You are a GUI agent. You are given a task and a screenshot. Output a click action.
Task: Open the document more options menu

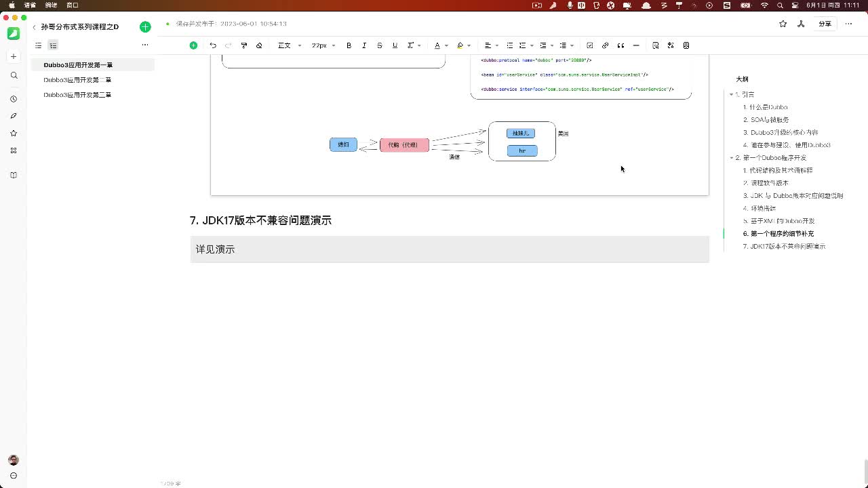(x=848, y=24)
